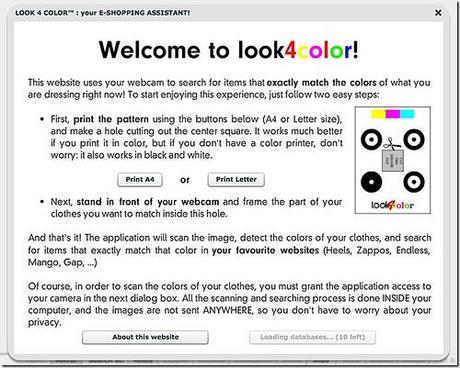Click the Print A4 button
The image size is (460, 368).
pos(140,180)
